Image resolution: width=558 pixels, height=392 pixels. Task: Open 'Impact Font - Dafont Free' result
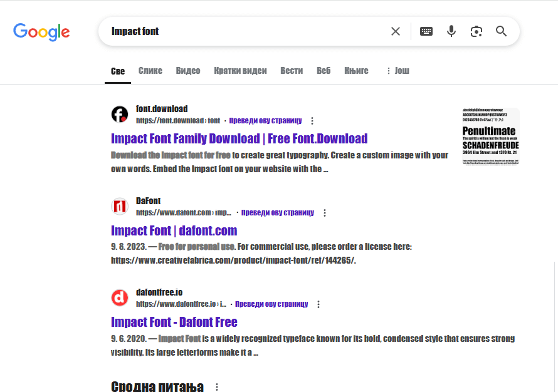tap(174, 322)
